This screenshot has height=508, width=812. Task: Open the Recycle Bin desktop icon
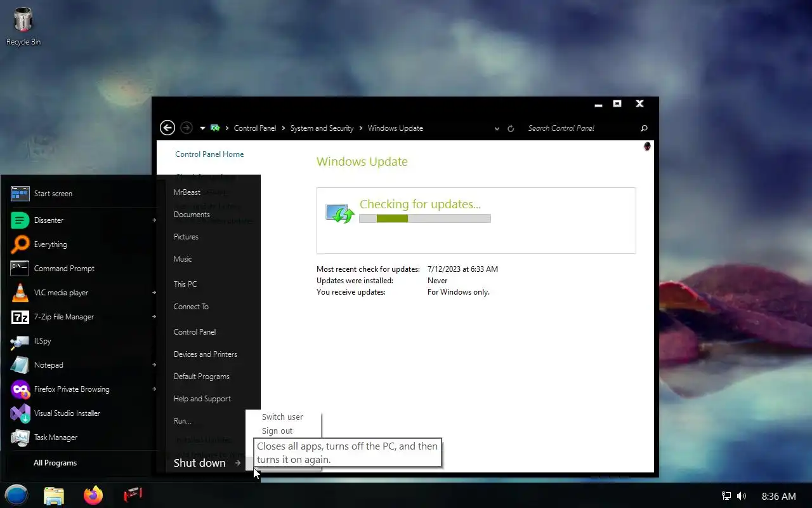23,27
